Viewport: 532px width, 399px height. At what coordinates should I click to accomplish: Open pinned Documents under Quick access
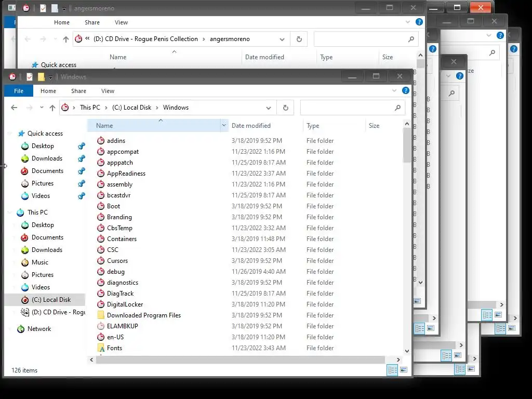click(x=47, y=171)
